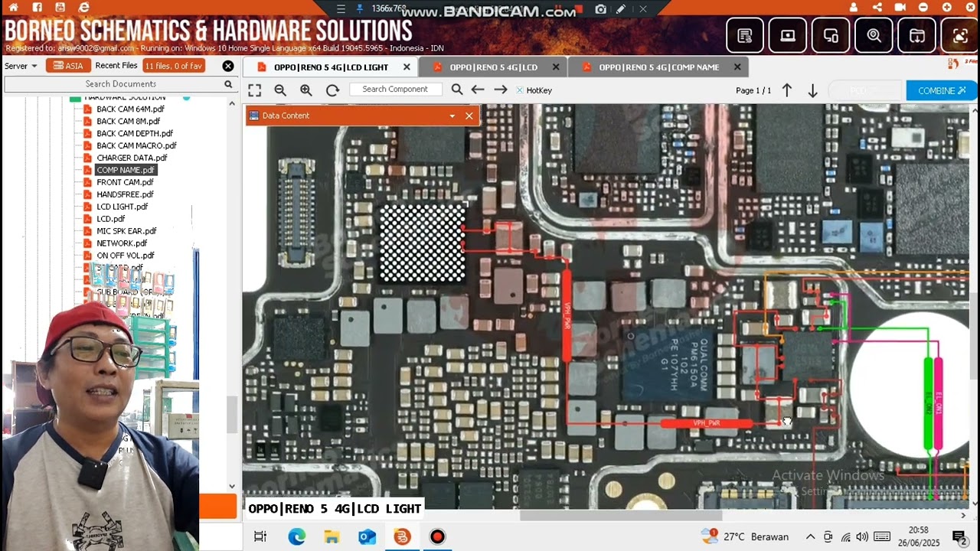The image size is (980, 551).
Task: Open FRONT CAM.pdf file
Action: (125, 182)
